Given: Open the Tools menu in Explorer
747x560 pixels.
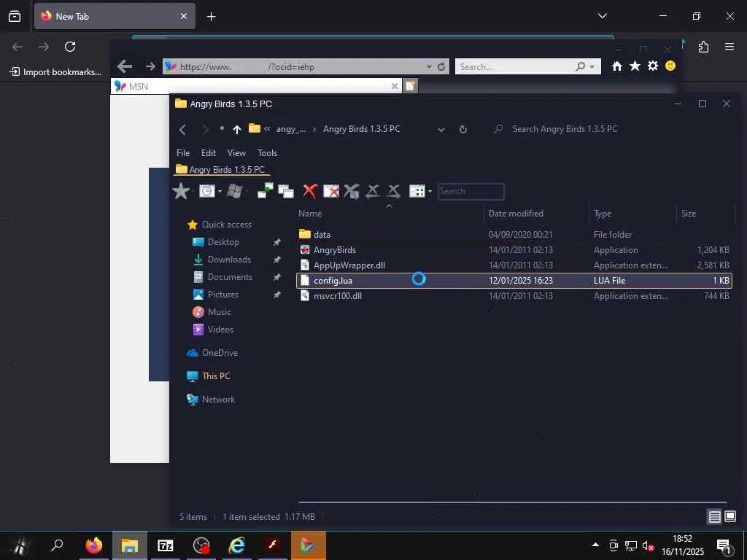Looking at the screenshot, I should (x=267, y=153).
